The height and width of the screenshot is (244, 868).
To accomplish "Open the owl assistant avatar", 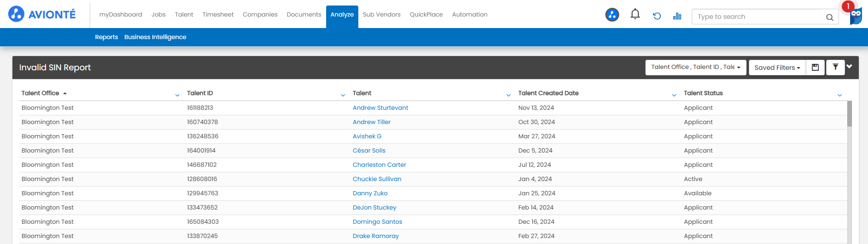I will point(856,16).
